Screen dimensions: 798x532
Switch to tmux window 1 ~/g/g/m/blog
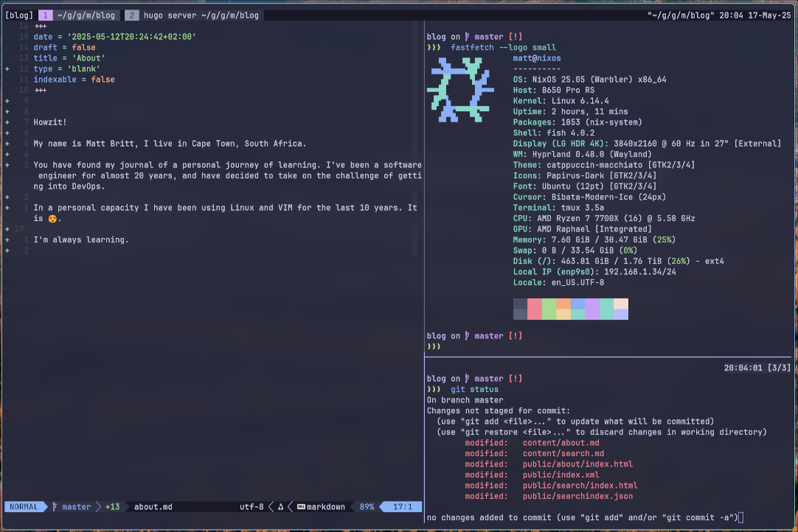pos(80,15)
